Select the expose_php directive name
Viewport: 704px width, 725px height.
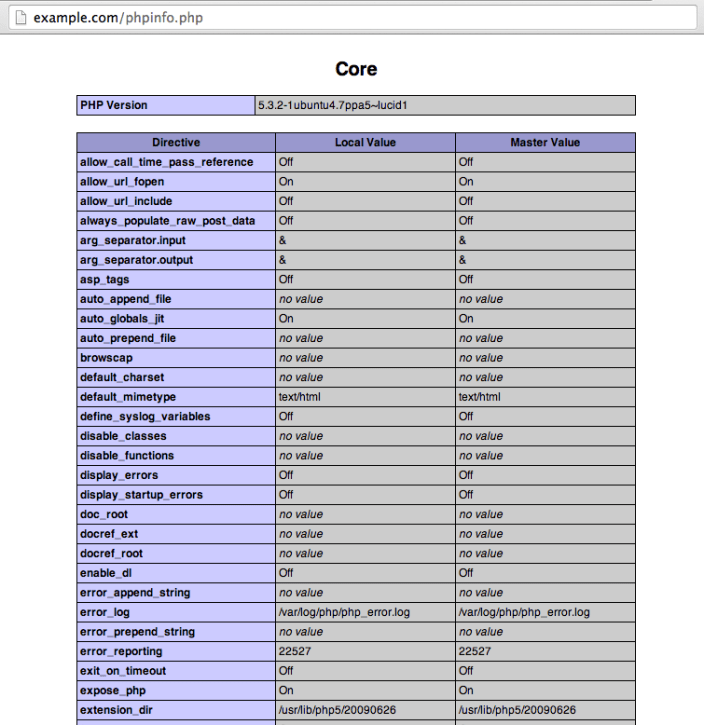113,691
